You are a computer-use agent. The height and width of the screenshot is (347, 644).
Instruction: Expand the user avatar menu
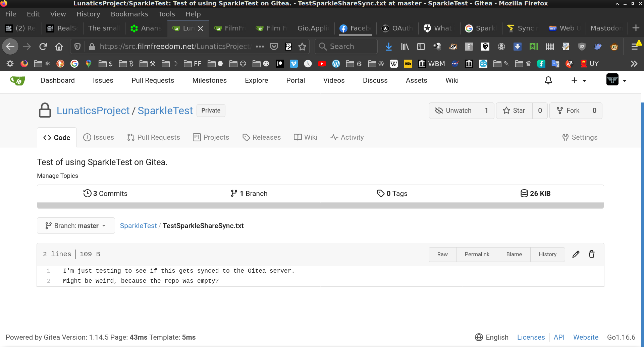point(616,80)
